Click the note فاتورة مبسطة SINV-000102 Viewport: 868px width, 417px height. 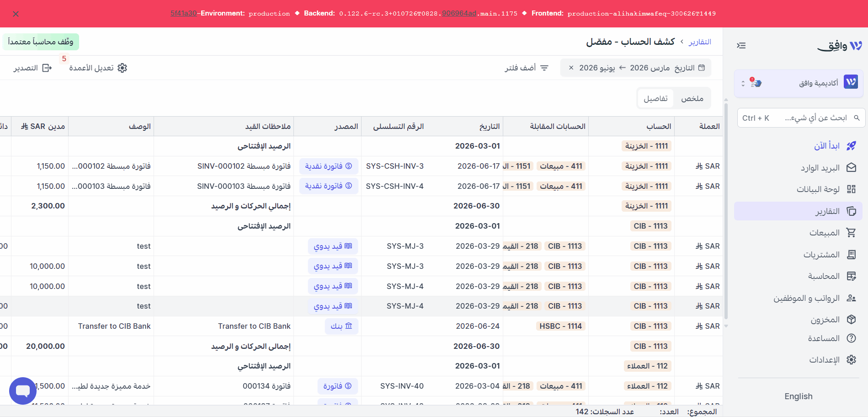click(x=244, y=166)
